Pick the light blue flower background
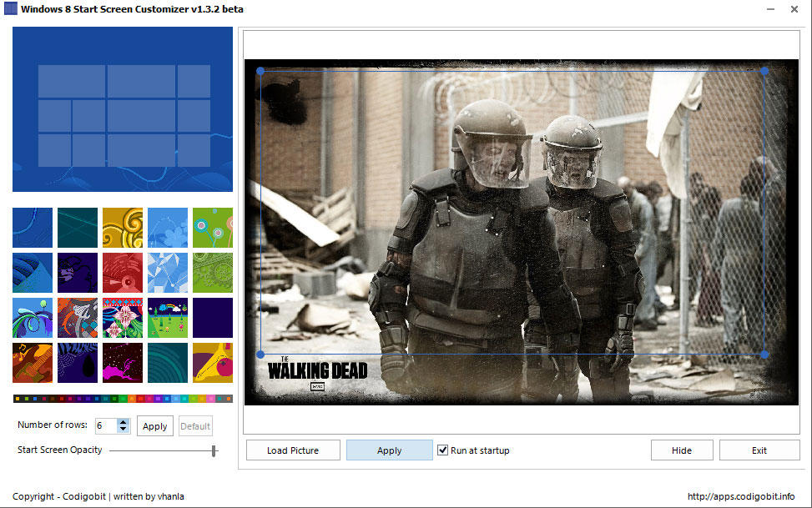The width and height of the screenshot is (812, 508). click(167, 228)
